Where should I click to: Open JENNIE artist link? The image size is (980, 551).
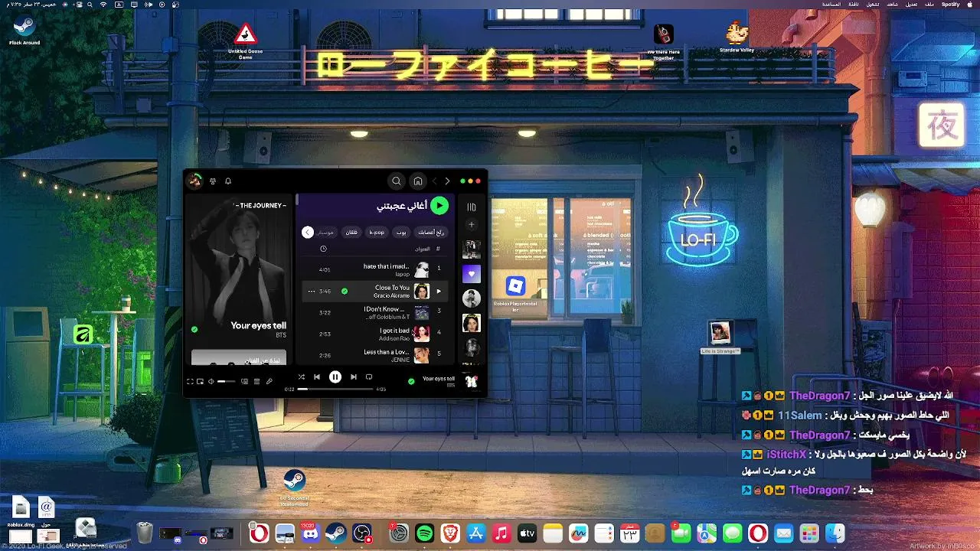400,360
